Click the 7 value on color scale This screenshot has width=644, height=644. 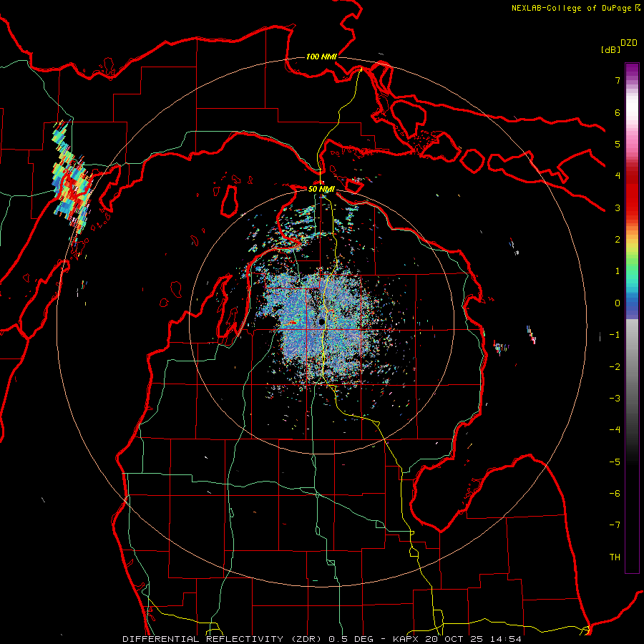pyautogui.click(x=618, y=80)
